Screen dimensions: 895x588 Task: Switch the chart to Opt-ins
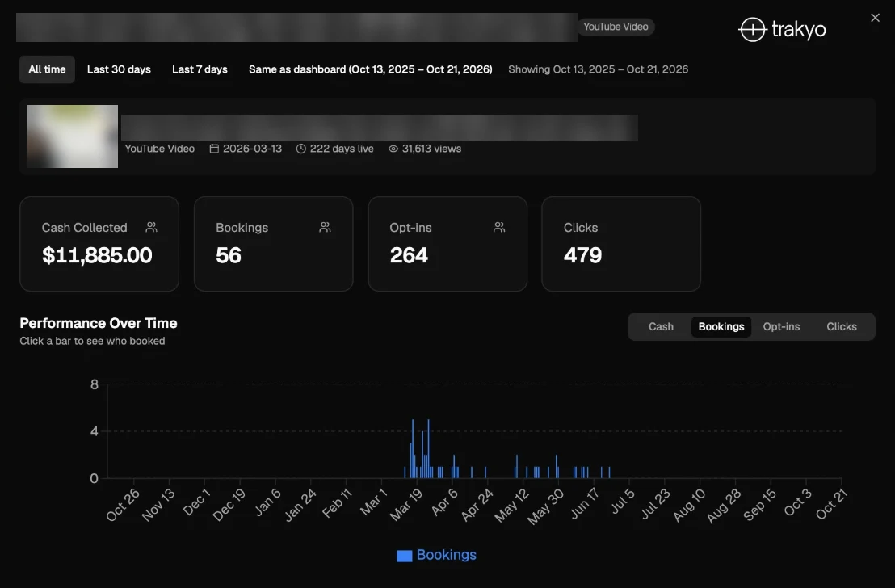click(781, 326)
